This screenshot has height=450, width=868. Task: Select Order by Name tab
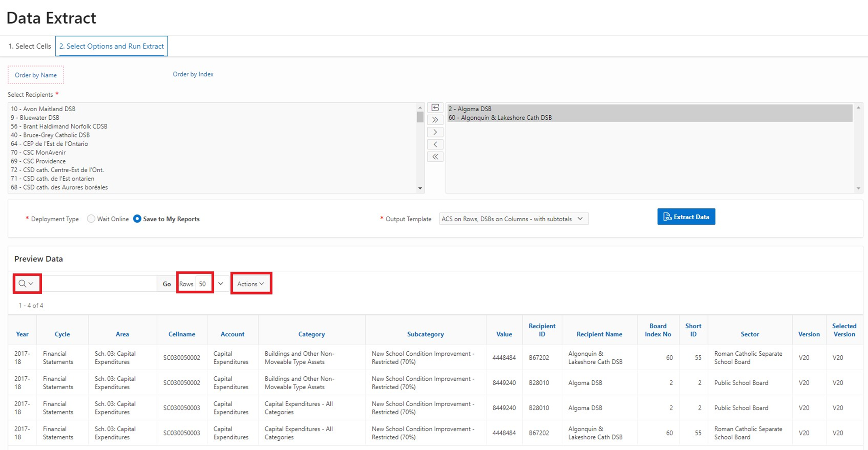[36, 74]
